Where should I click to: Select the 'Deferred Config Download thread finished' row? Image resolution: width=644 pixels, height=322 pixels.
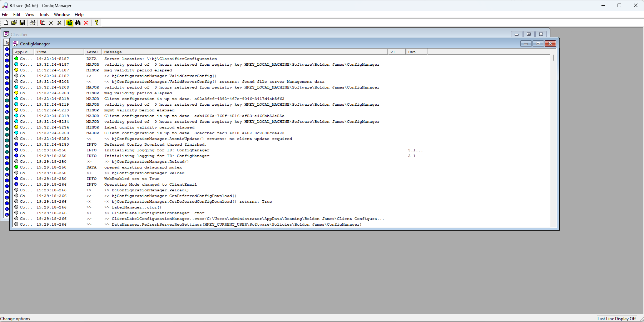(x=155, y=145)
